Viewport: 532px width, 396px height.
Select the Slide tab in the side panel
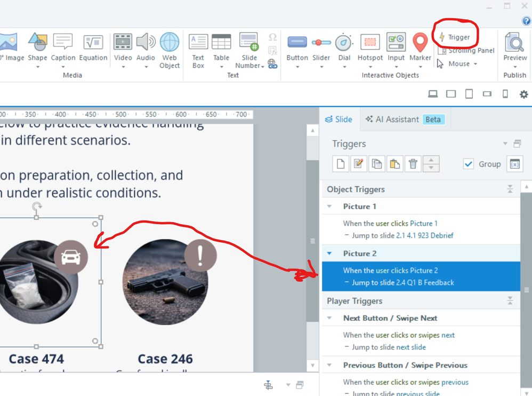(339, 120)
